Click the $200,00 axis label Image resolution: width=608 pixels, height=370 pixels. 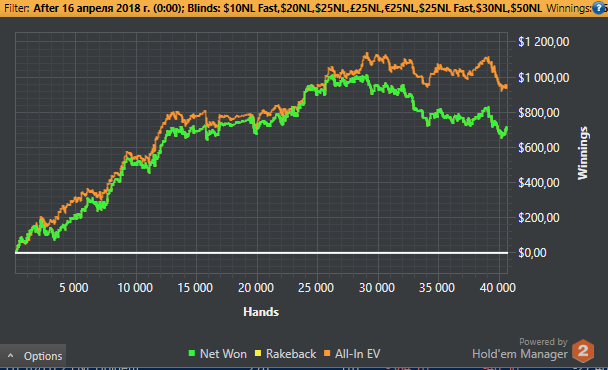(539, 218)
